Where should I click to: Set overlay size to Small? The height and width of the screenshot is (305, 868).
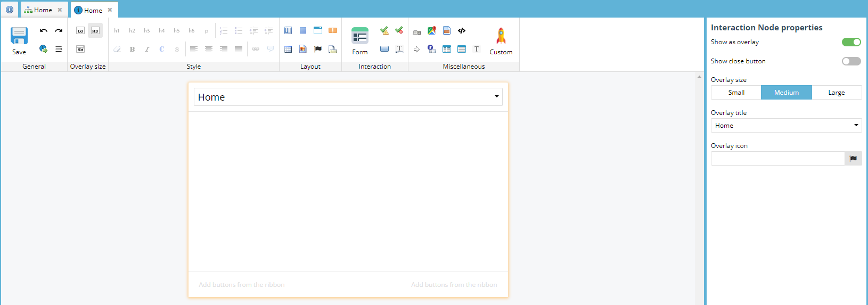pos(736,93)
